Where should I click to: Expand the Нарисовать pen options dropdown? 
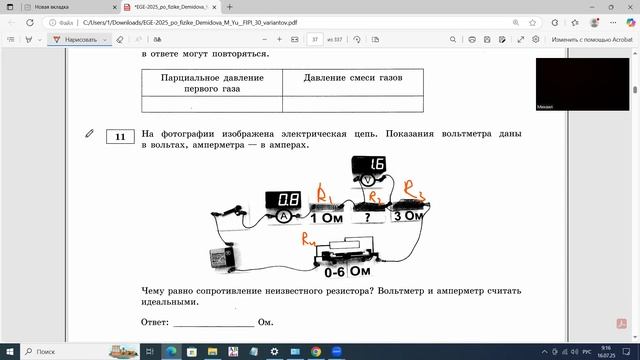click(x=105, y=40)
